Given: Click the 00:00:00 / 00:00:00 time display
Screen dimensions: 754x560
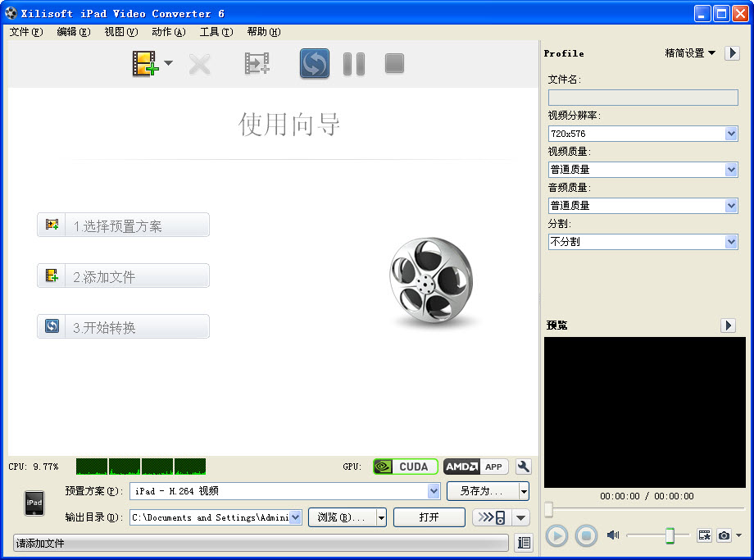Looking at the screenshot, I should pyautogui.click(x=647, y=496).
